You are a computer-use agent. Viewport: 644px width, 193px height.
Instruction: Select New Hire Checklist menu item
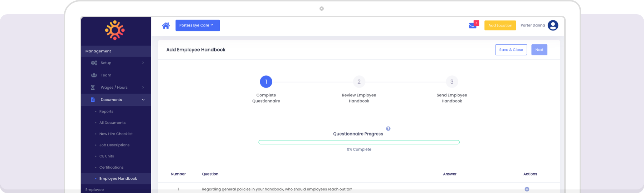coord(116,134)
